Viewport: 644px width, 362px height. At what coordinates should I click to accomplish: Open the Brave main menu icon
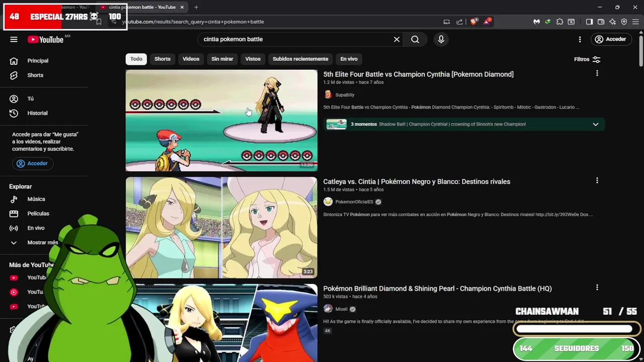click(x=636, y=22)
